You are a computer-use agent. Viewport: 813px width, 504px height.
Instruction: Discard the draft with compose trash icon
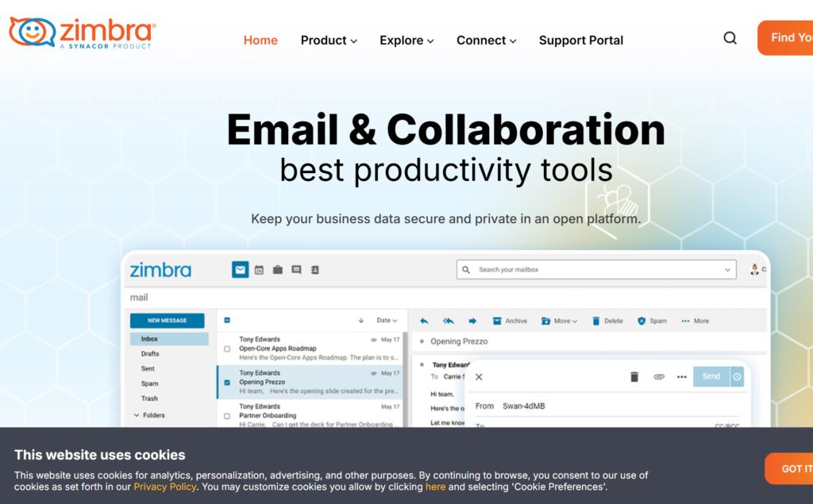[x=634, y=377]
